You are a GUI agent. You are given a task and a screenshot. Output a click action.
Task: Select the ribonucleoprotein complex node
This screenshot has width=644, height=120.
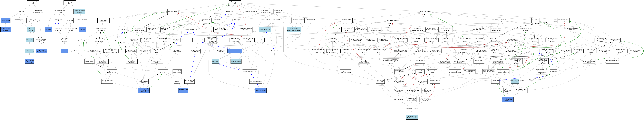82,20
